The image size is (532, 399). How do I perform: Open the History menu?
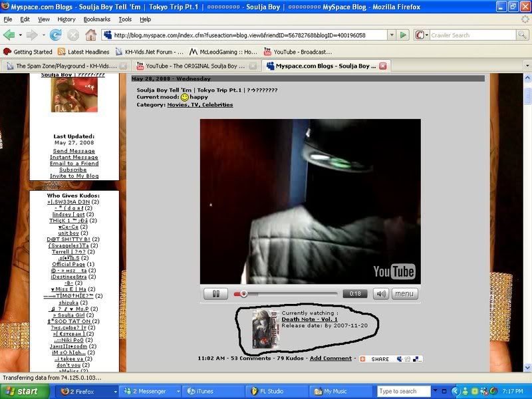coord(66,19)
